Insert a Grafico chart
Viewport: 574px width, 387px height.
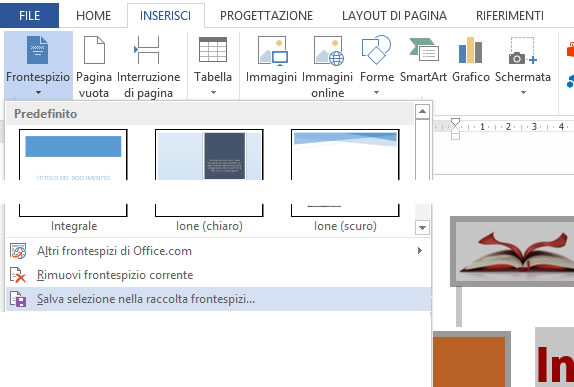(x=471, y=59)
